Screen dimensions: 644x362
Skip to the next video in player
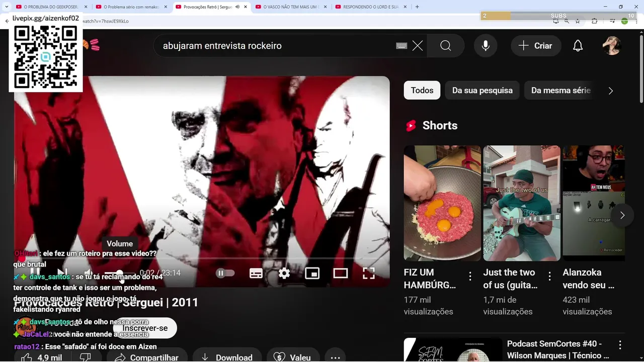coord(62,273)
